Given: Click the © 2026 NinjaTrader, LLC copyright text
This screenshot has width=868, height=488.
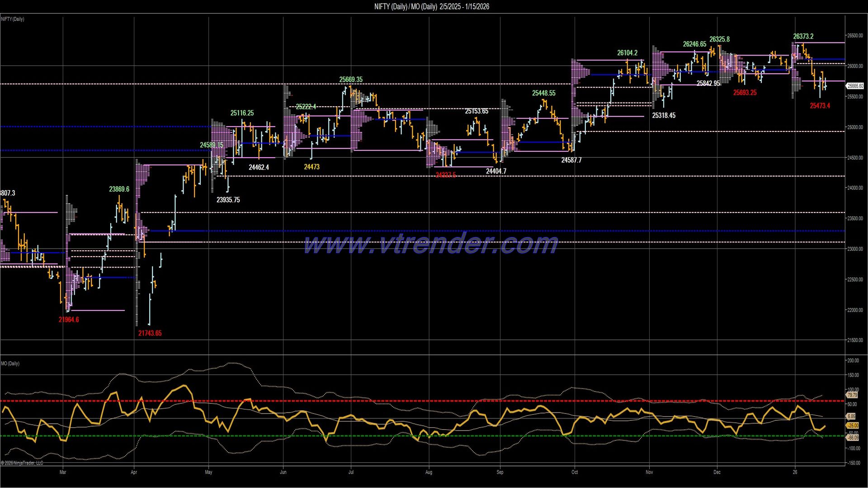Looking at the screenshot, I should [23, 463].
